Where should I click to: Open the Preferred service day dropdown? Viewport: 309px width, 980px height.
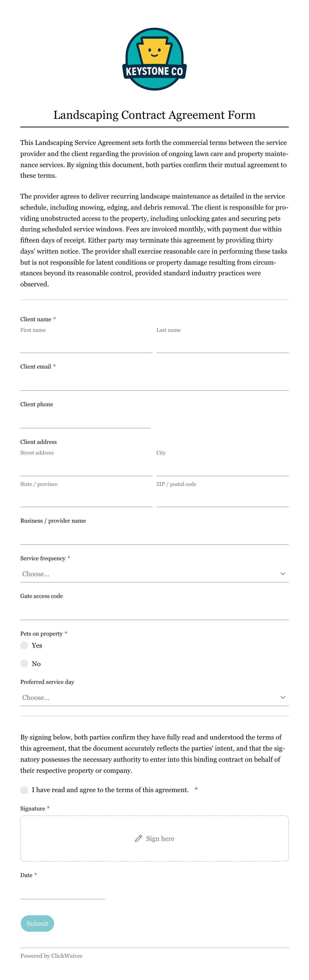click(154, 697)
